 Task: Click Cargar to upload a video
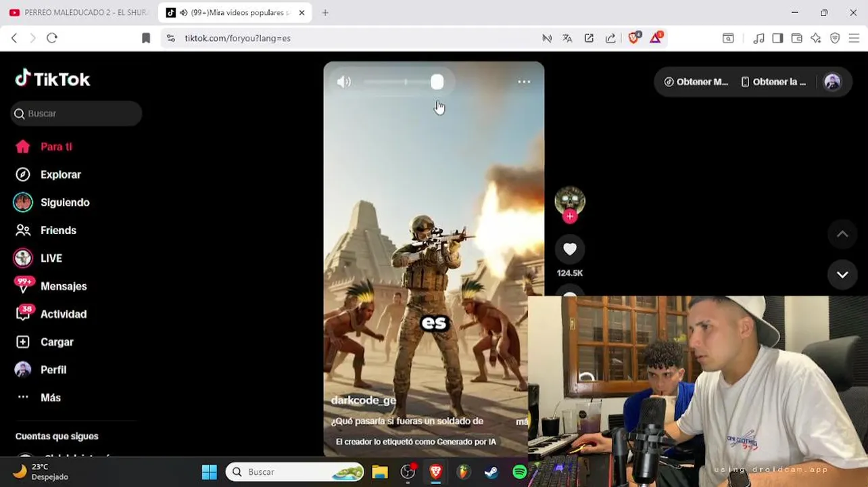click(x=45, y=342)
